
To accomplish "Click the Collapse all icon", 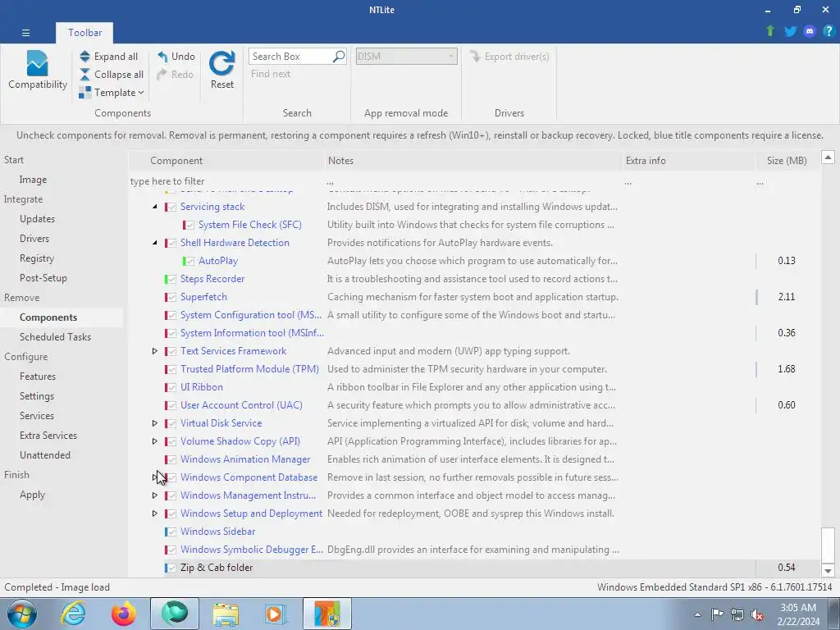I will (x=84, y=75).
